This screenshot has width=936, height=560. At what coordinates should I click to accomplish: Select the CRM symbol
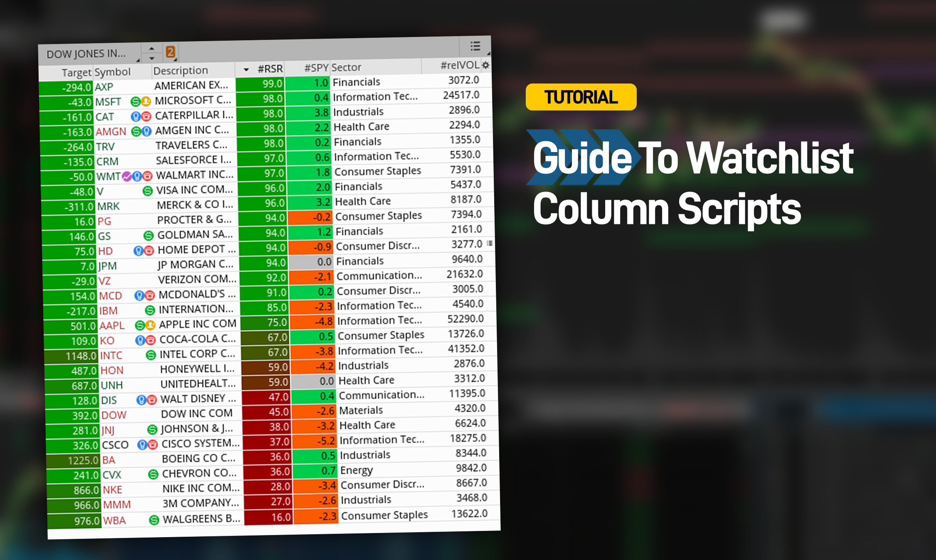tap(107, 162)
